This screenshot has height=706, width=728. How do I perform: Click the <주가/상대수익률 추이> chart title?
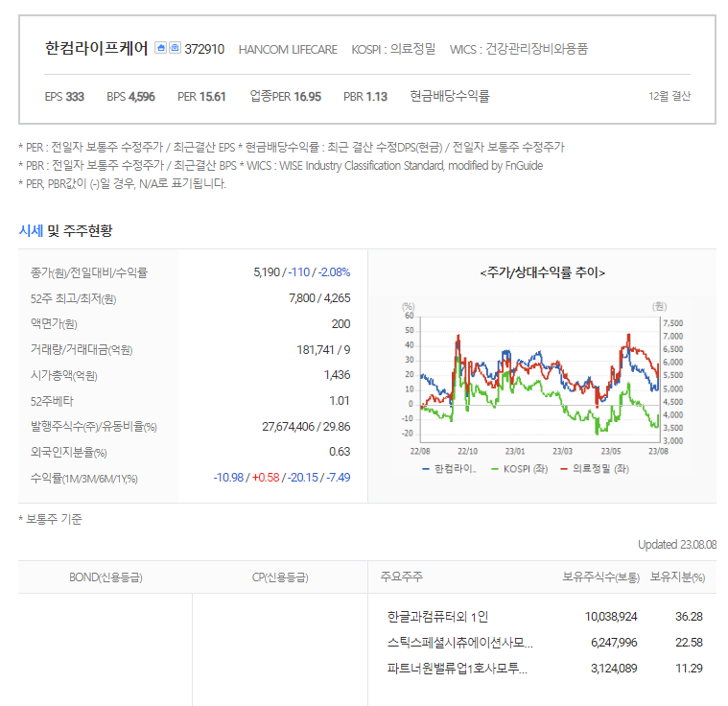[542, 272]
